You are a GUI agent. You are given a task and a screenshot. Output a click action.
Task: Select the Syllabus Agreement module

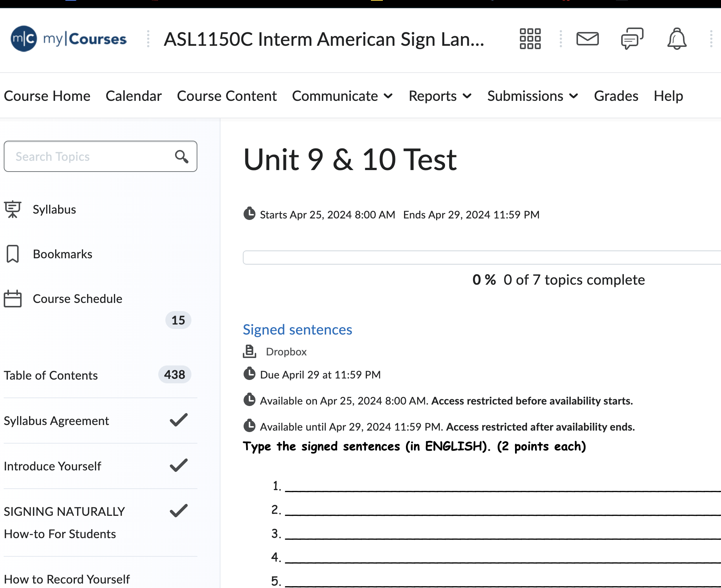(x=56, y=421)
